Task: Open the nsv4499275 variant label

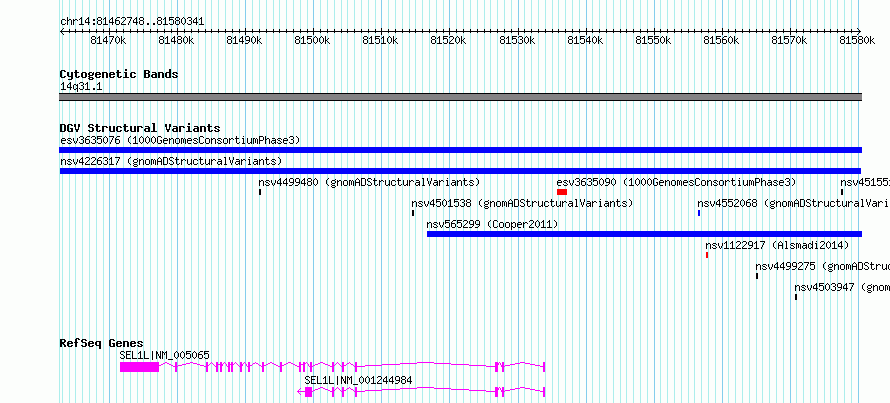Action: click(822, 266)
